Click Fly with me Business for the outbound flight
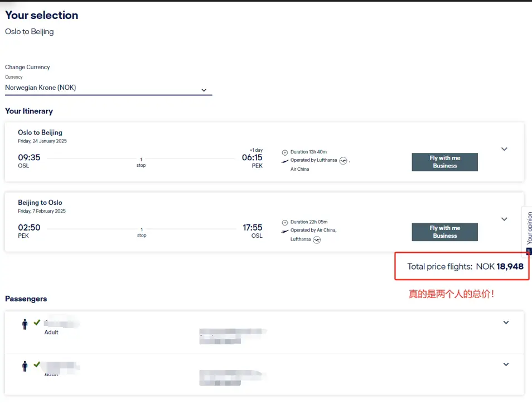Viewport: 532px width, 403px height. [x=444, y=162]
